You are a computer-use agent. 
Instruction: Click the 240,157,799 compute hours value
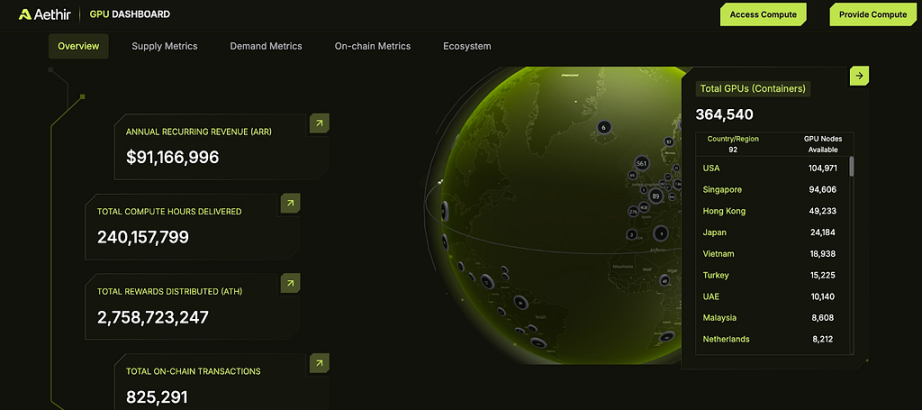pos(143,237)
